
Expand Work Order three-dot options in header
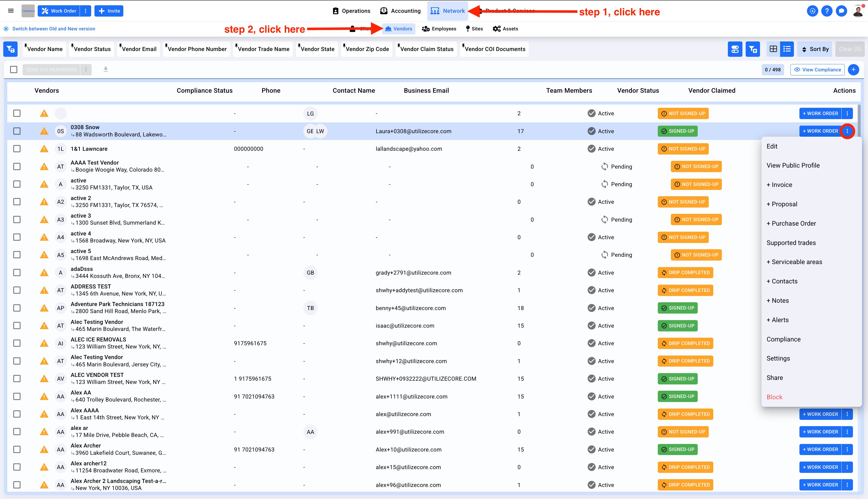86,11
